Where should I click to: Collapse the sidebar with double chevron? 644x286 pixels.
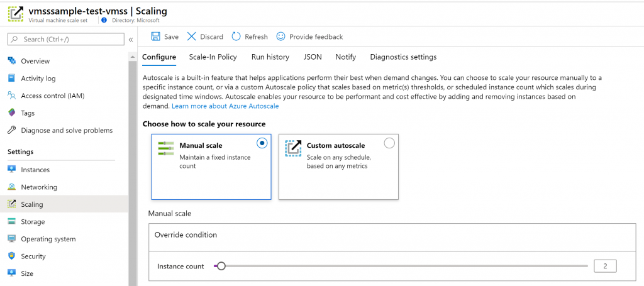(131, 40)
